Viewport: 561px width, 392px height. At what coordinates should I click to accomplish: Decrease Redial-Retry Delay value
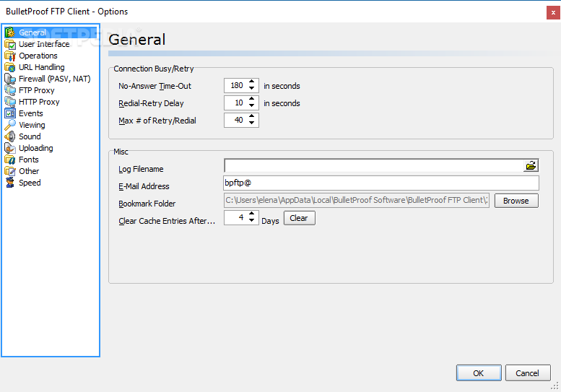pyautogui.click(x=252, y=106)
